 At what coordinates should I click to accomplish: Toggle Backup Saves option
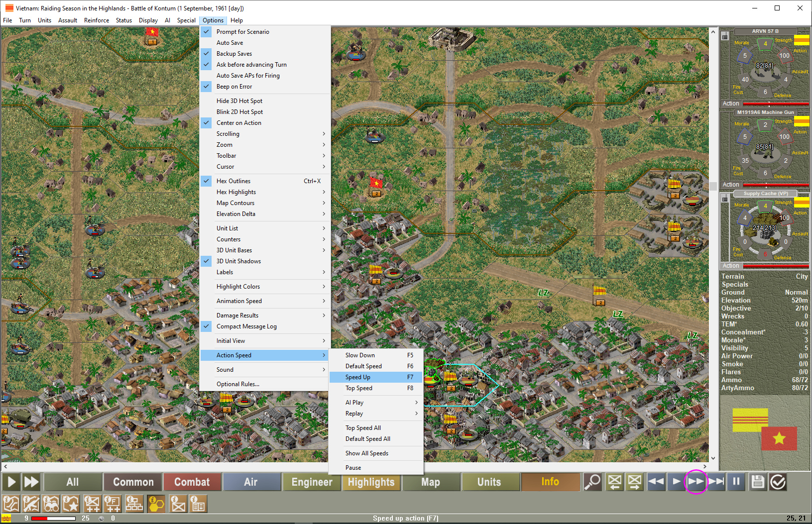(265, 54)
